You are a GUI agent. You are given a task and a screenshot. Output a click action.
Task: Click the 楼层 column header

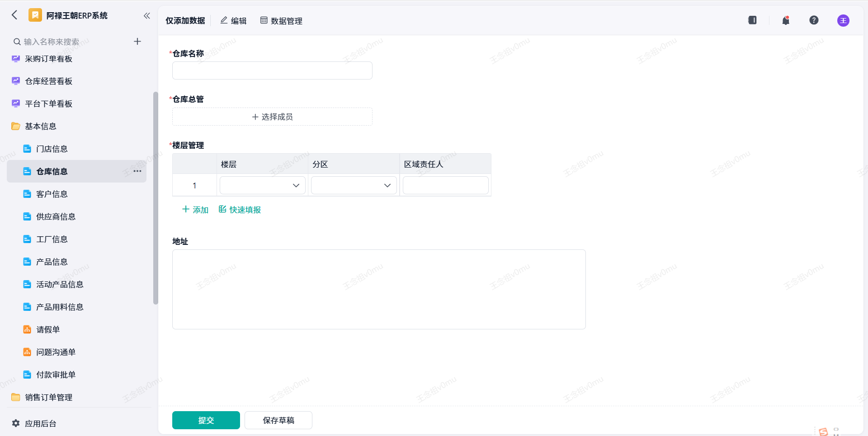[263, 164]
